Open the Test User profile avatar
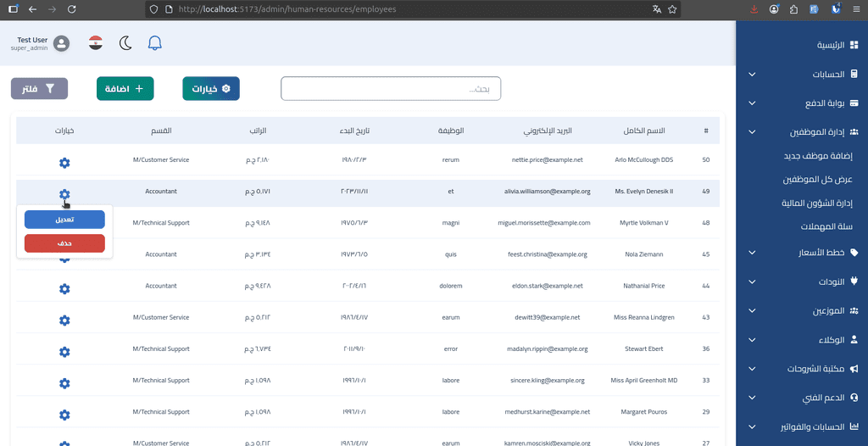The height and width of the screenshot is (446, 868). coord(61,43)
